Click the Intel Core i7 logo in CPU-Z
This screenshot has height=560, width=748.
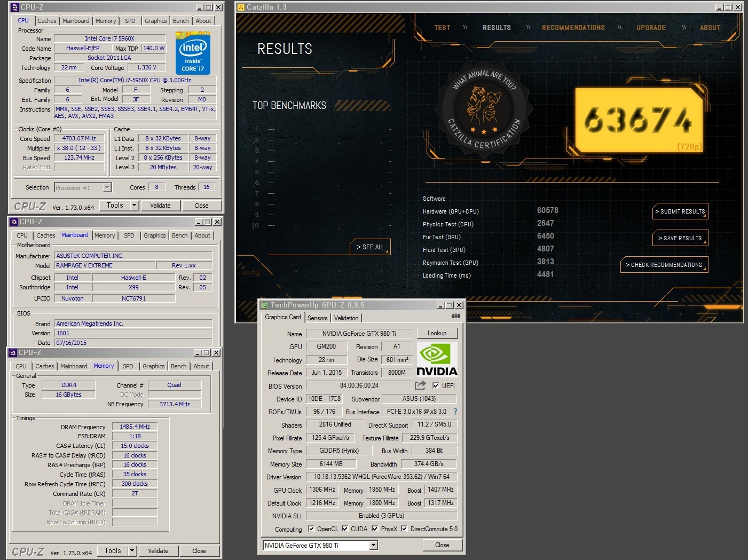pos(193,53)
